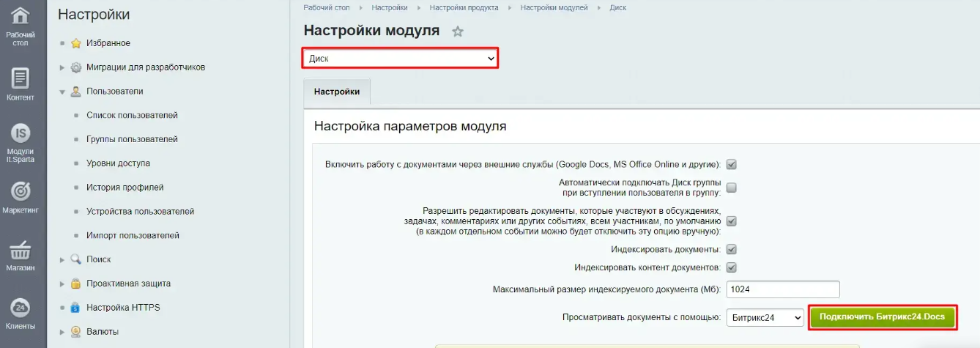Open the Рабочий стол home icon

21,15
